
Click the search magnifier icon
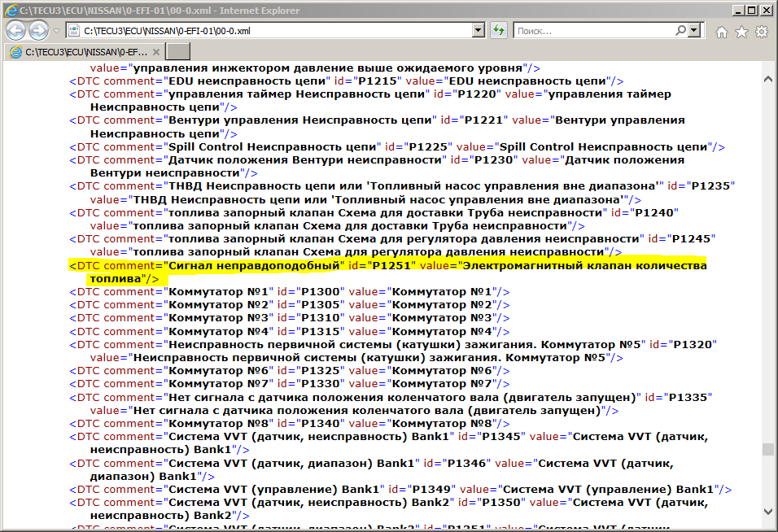(x=675, y=31)
